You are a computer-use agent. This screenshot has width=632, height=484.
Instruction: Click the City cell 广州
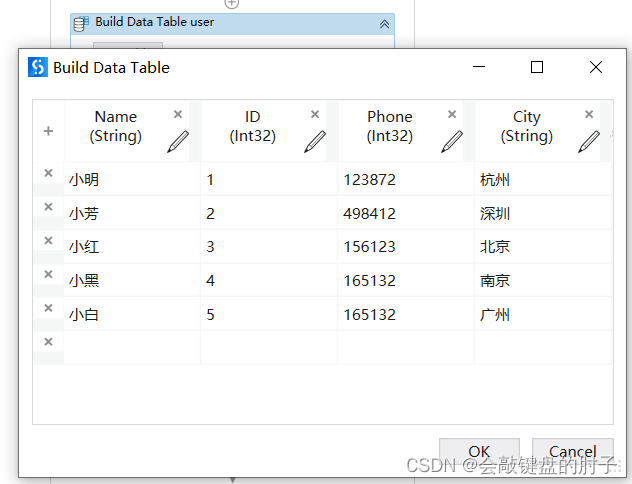543,314
